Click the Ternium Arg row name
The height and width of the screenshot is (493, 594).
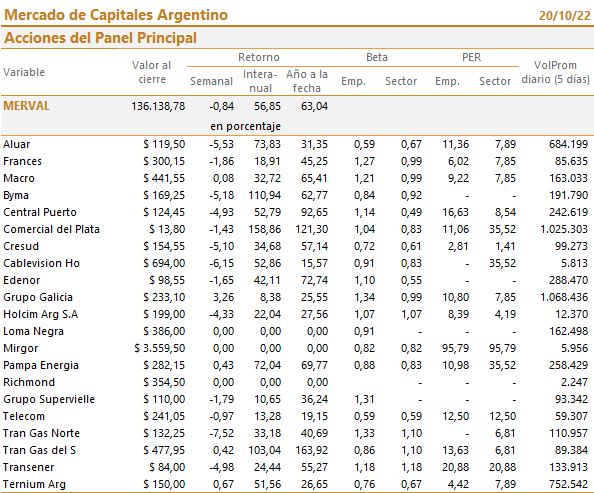[34, 485]
